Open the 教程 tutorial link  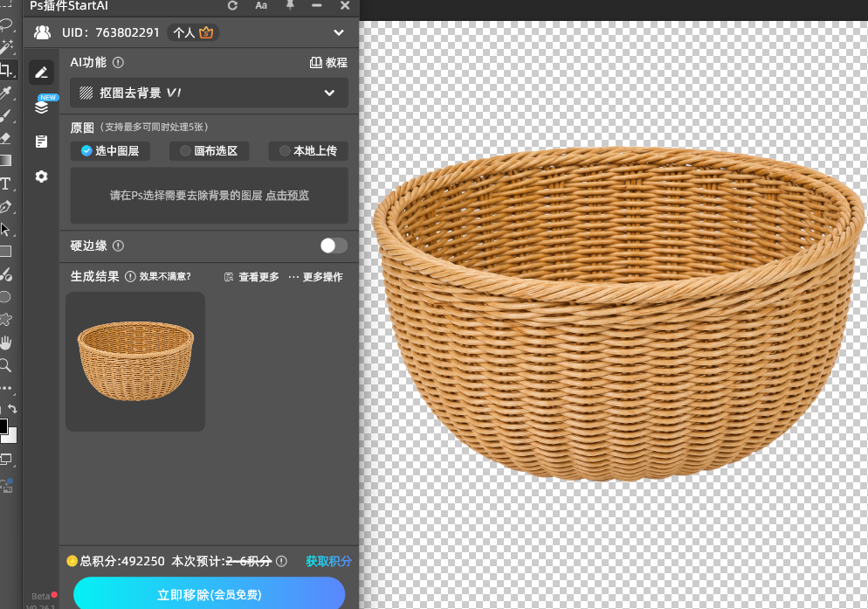pyautogui.click(x=329, y=63)
